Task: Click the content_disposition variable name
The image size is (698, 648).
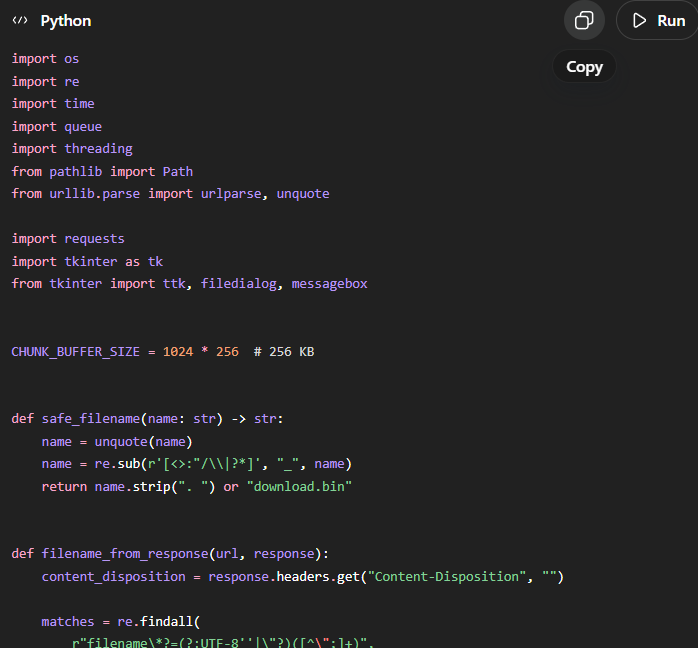Action: click(114, 576)
